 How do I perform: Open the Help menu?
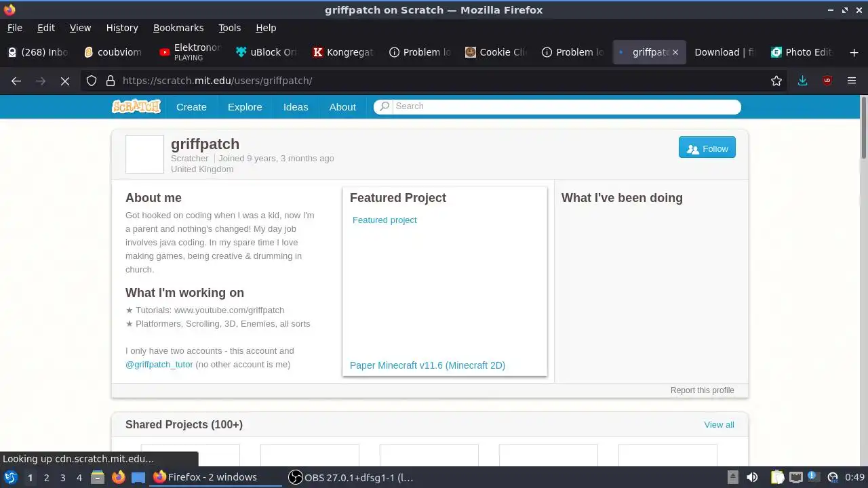pos(266,28)
